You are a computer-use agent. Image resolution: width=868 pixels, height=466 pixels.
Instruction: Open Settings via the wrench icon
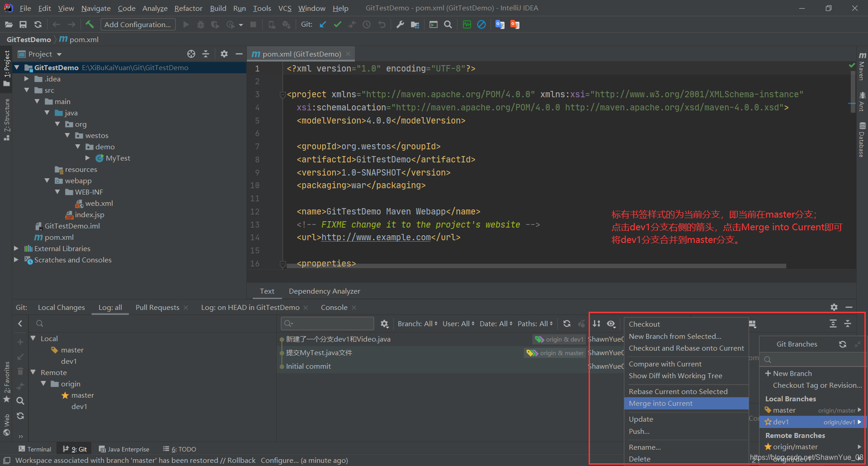(400, 24)
